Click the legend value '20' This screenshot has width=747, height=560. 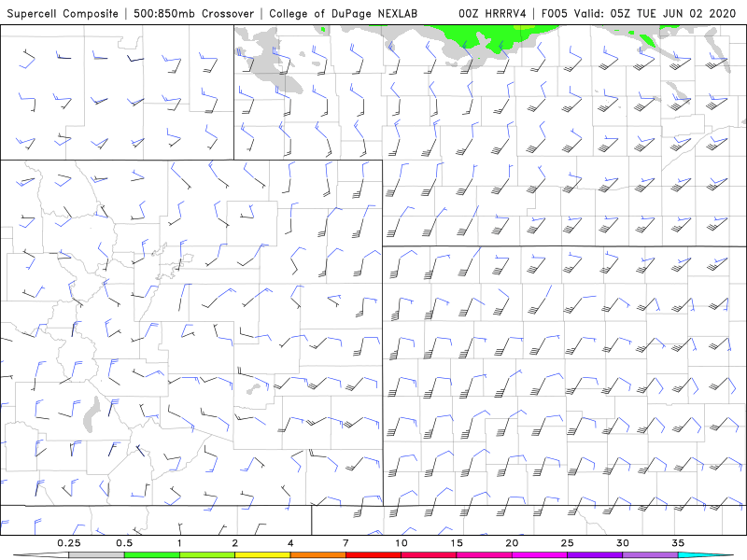[512, 543]
